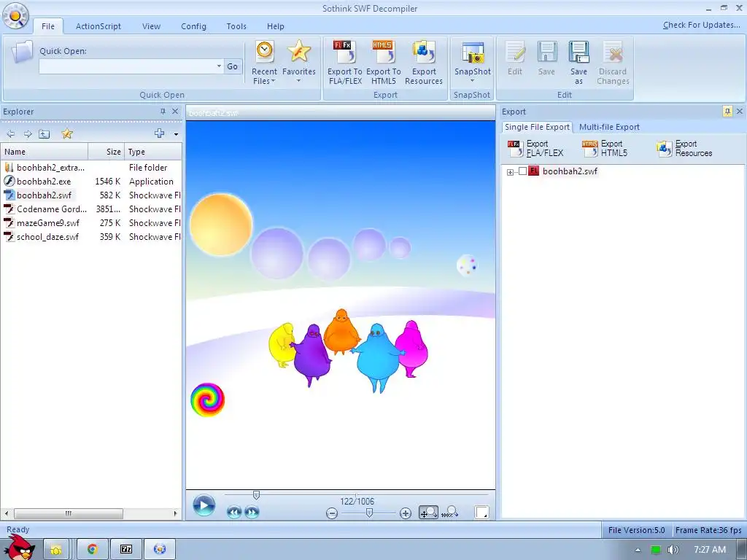Click Export HTML5 in Export panel
The image size is (747, 560).
605,149
